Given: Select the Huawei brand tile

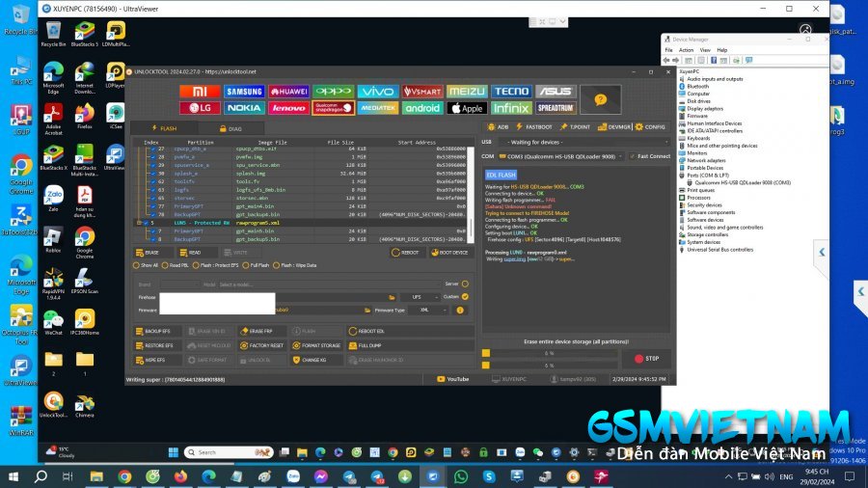Looking at the screenshot, I should tap(289, 92).
